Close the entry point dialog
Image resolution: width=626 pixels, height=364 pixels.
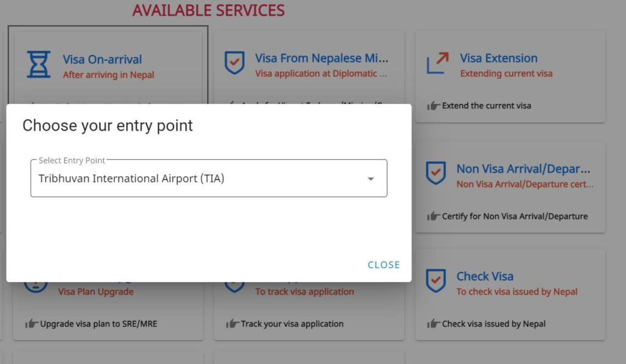(384, 264)
